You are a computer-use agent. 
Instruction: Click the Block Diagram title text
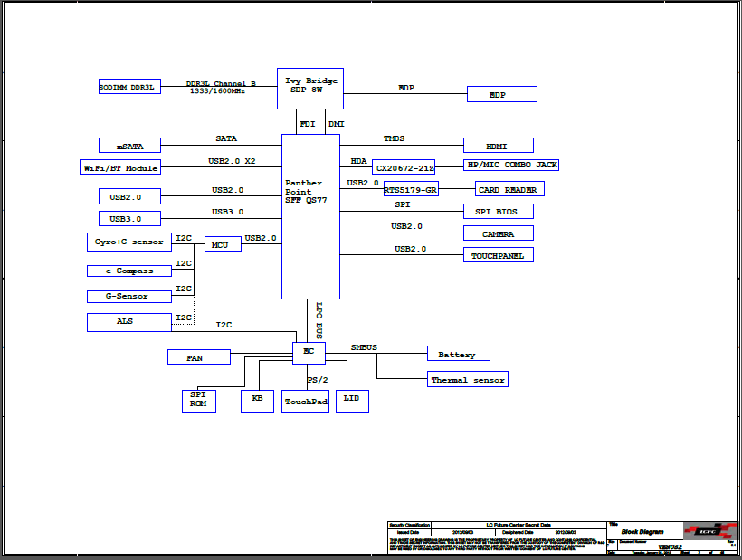(642, 532)
